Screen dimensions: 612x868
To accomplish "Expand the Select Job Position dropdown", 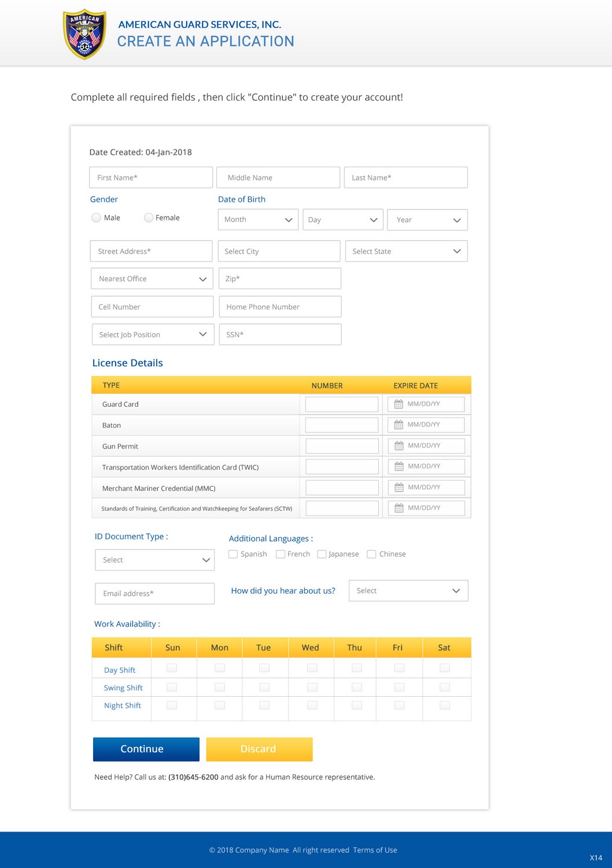I will point(153,334).
